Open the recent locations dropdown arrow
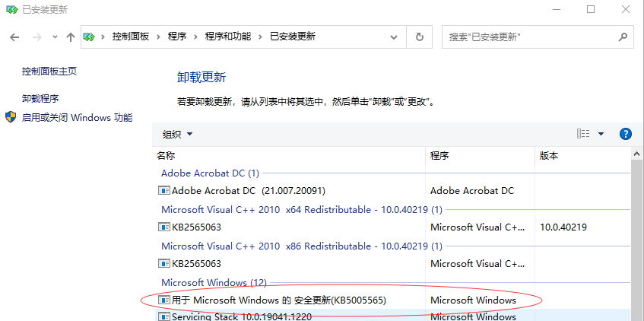The height and width of the screenshot is (321, 644). coord(55,37)
